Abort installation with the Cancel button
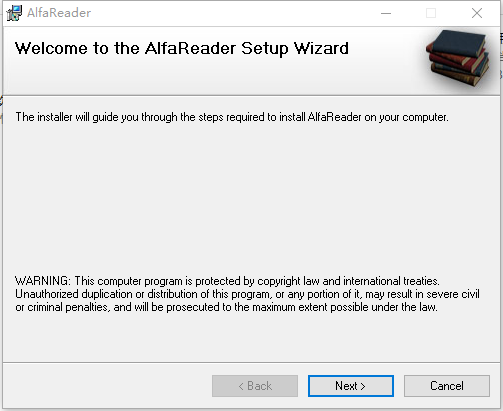This screenshot has height=411, width=503. click(447, 386)
